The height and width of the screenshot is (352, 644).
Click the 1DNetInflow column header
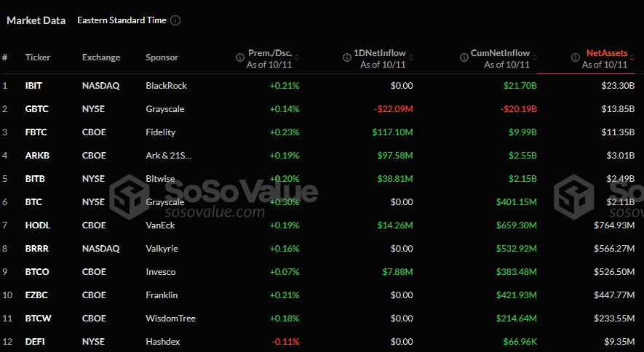click(x=380, y=53)
